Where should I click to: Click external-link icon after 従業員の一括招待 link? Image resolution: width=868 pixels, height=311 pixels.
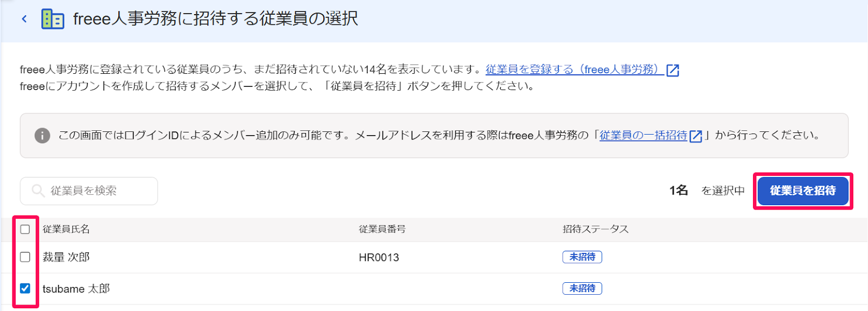(695, 136)
